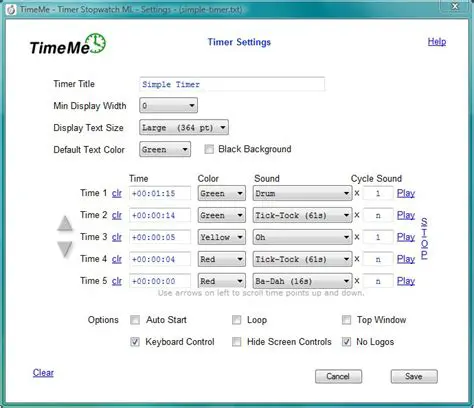Click the scroll-down arrow for time points
Screen dimensions: 474x408
65,249
